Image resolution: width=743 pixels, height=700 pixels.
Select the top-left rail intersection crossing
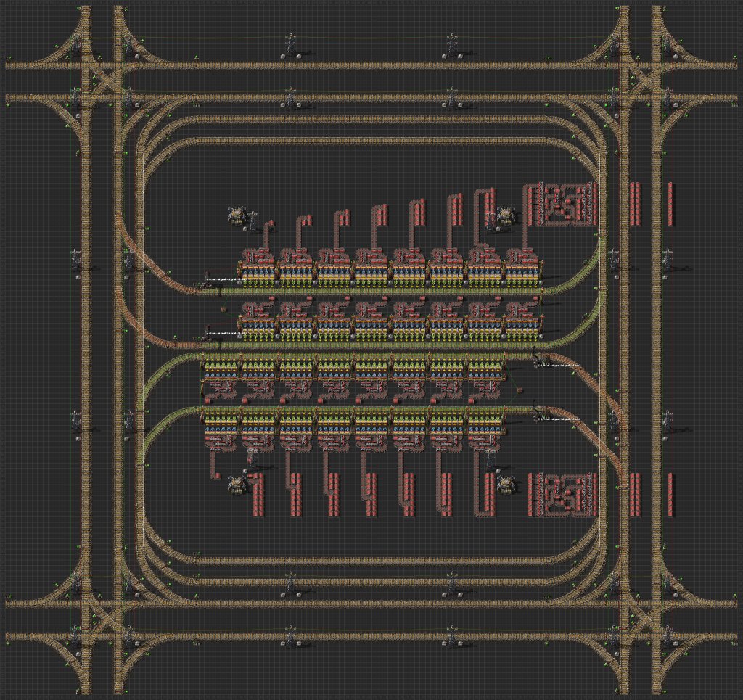[102, 81]
